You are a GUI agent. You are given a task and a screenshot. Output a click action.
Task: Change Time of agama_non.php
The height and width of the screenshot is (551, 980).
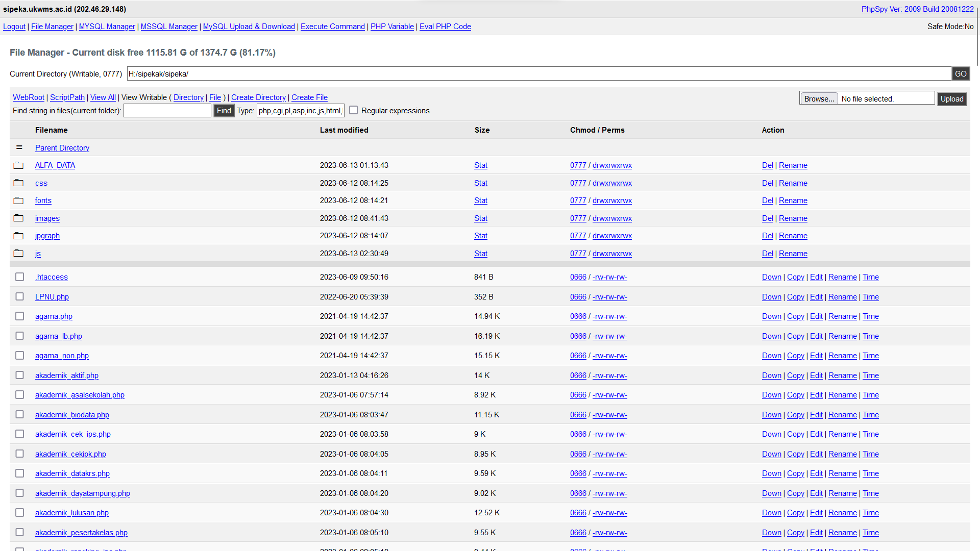pos(871,356)
